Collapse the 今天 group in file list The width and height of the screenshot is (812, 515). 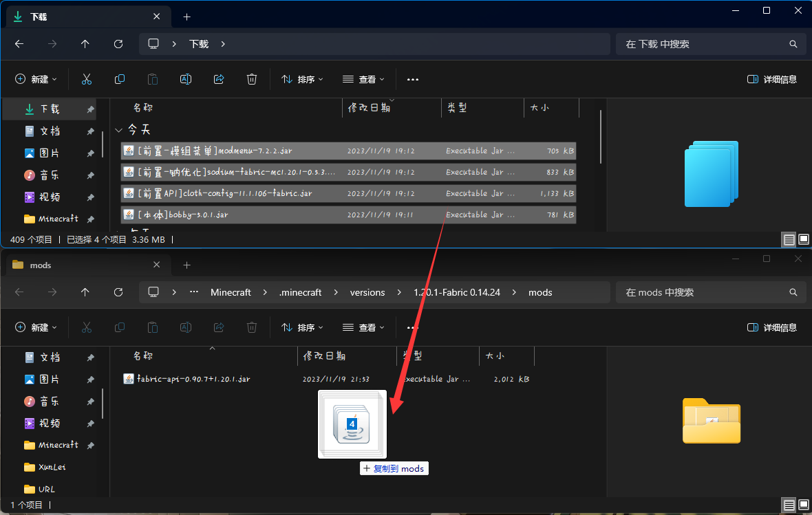pos(119,130)
